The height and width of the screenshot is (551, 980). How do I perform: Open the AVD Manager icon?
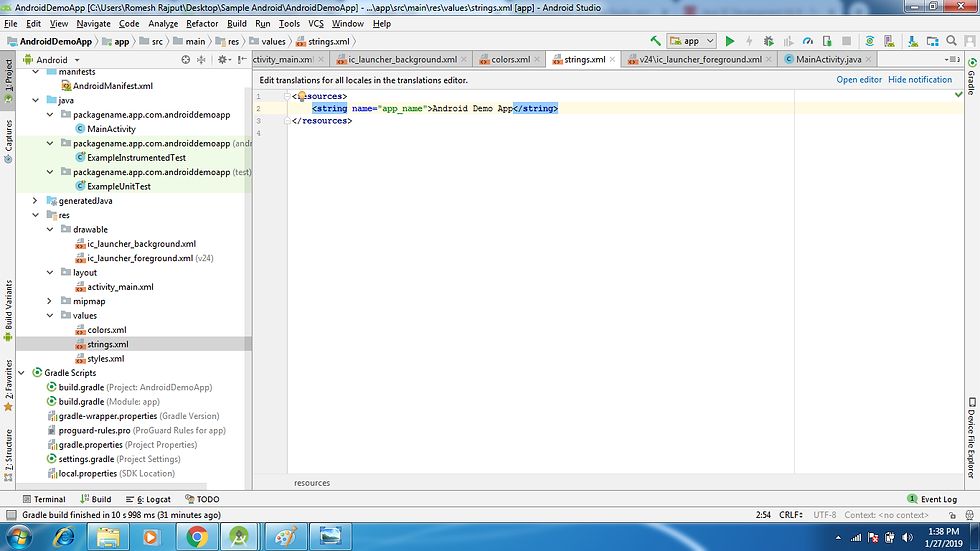[889, 41]
